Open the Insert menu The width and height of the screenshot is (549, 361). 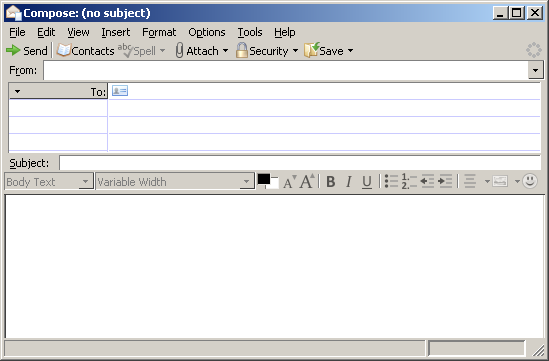(x=116, y=32)
